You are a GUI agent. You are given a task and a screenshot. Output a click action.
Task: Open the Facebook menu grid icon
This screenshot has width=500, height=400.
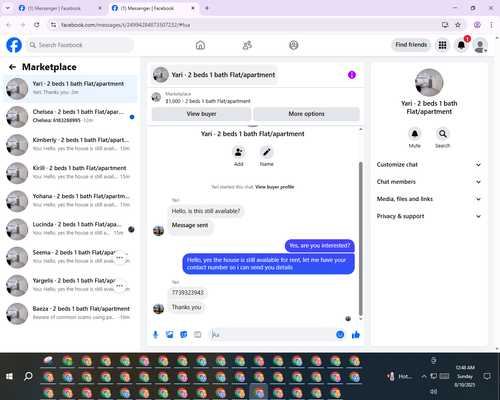(442, 45)
